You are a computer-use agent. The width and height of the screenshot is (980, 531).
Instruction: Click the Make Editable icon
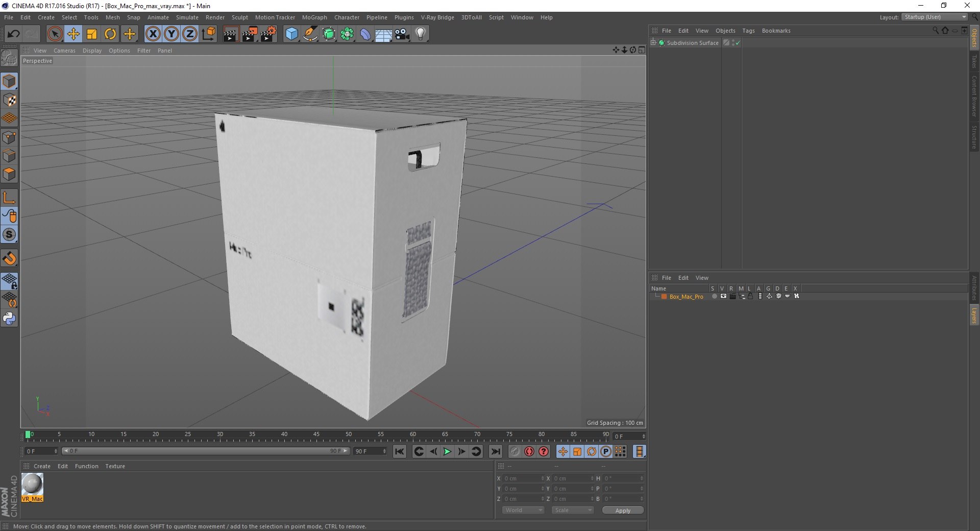tap(9, 58)
